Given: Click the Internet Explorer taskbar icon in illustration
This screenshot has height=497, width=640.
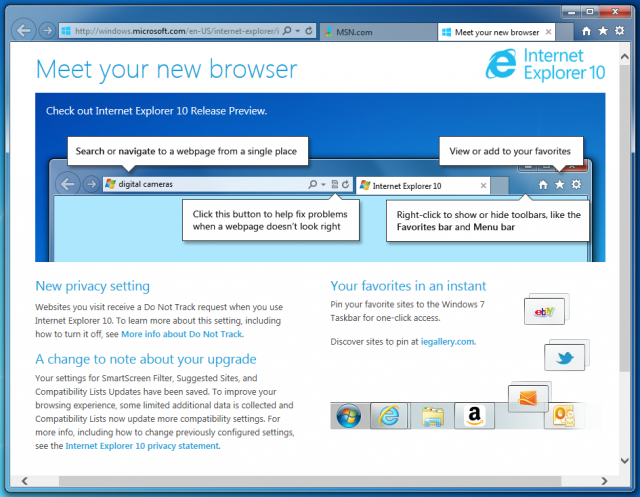Looking at the screenshot, I should point(389,416).
